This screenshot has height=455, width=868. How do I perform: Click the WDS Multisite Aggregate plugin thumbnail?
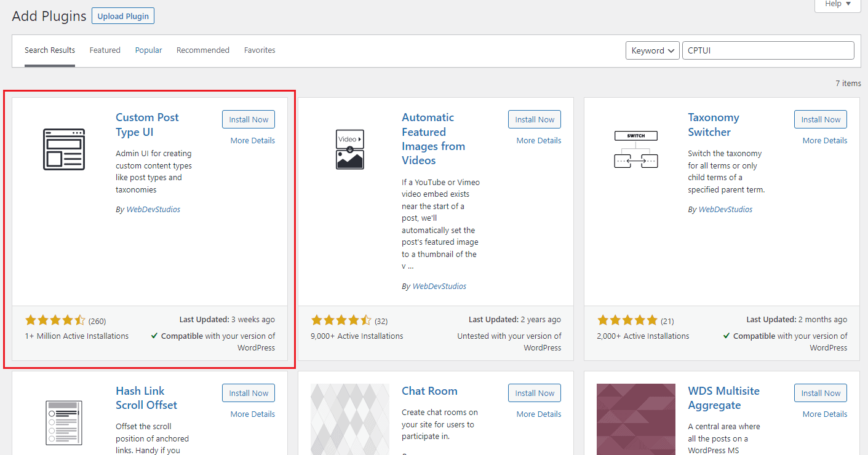click(636, 419)
